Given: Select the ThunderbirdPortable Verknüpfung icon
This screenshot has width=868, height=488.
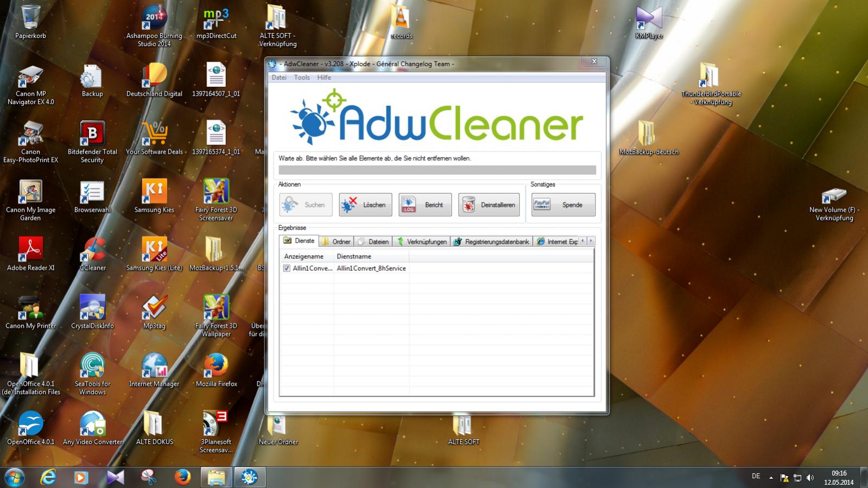Looking at the screenshot, I should (711, 84).
